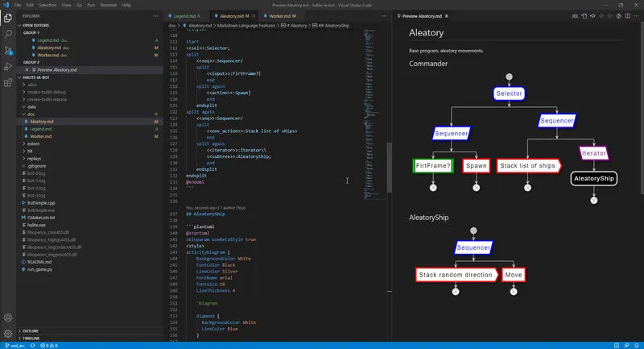Close the Aleatory.md editor tab

tap(254, 16)
